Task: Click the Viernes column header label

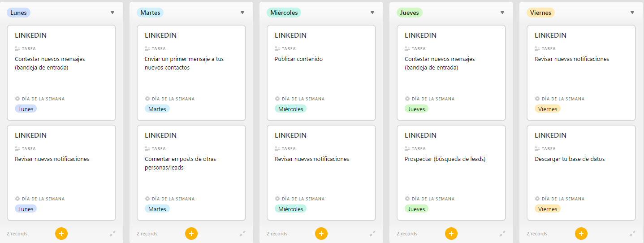Action: point(540,13)
